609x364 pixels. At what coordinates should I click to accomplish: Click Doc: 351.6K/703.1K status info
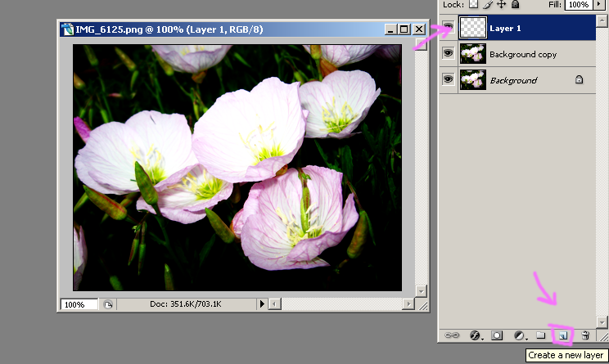[x=185, y=303]
